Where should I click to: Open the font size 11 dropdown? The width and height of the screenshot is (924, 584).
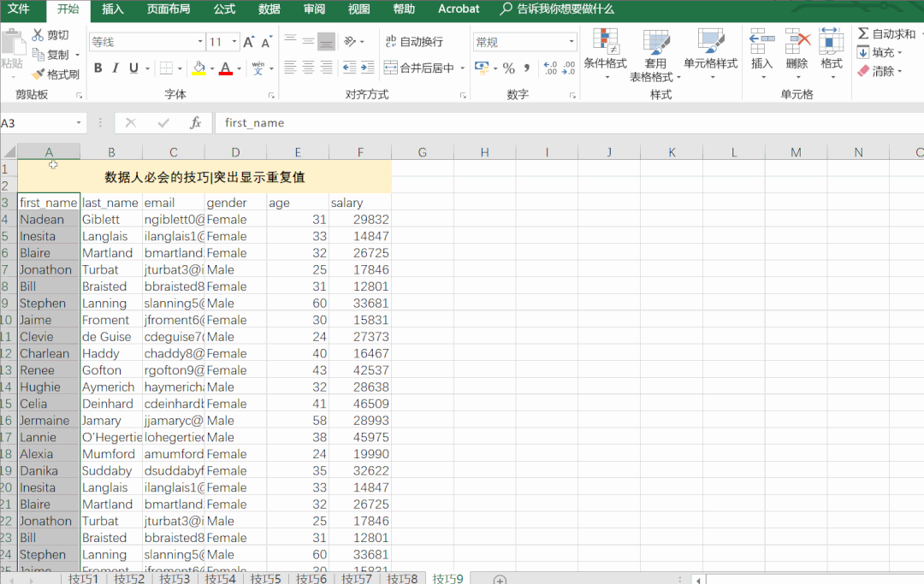click(234, 42)
